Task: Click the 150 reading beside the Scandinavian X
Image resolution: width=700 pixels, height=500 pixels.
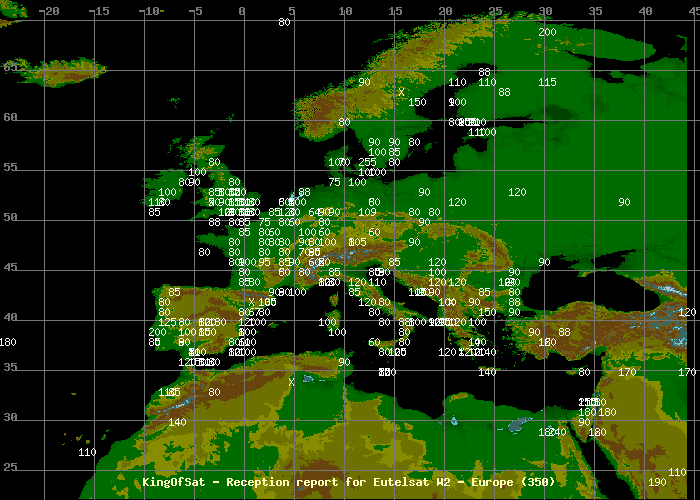Action: (417, 102)
